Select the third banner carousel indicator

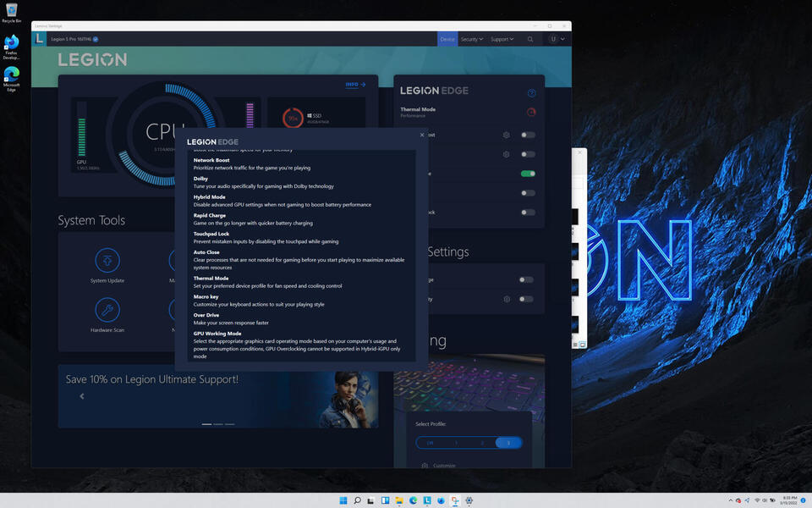pyautogui.click(x=229, y=424)
